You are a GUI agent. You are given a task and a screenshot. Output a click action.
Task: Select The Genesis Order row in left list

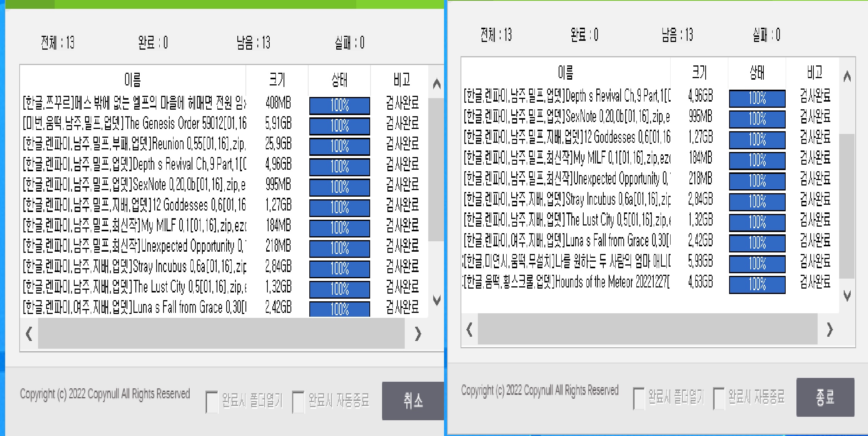coord(135,124)
